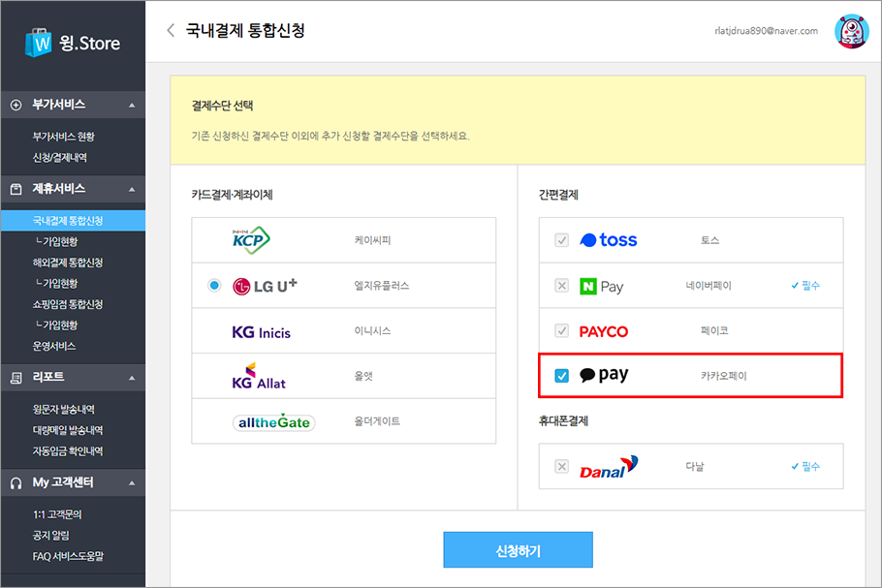
Task: Click the 국내결제 통합신청 page title
Action: click(245, 30)
